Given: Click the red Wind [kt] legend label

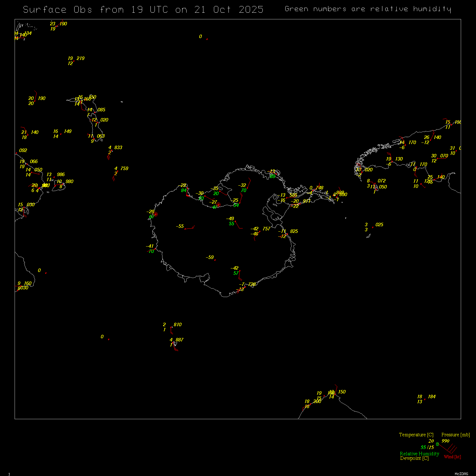Looking at the screenshot, I should click(x=452, y=457).
